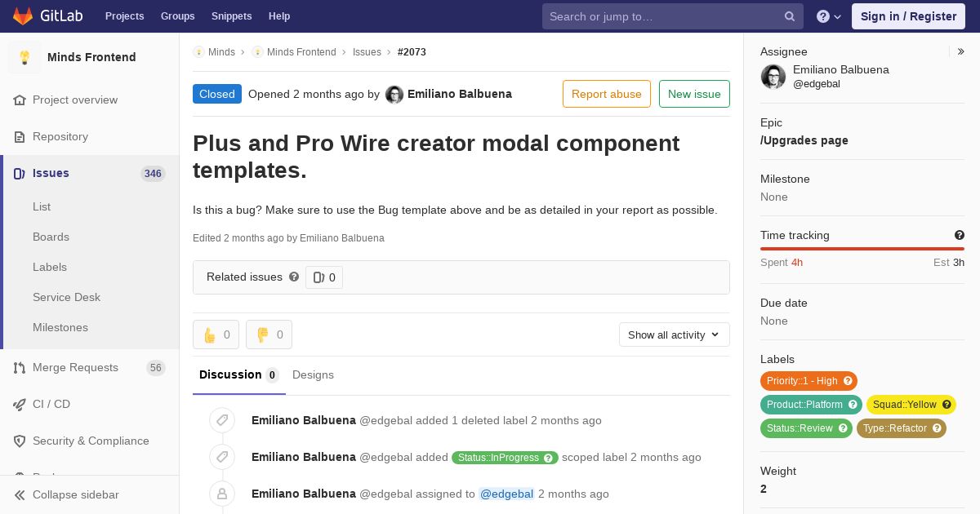Click the Security & Compliance shield icon
The image size is (980, 514).
[20, 441]
